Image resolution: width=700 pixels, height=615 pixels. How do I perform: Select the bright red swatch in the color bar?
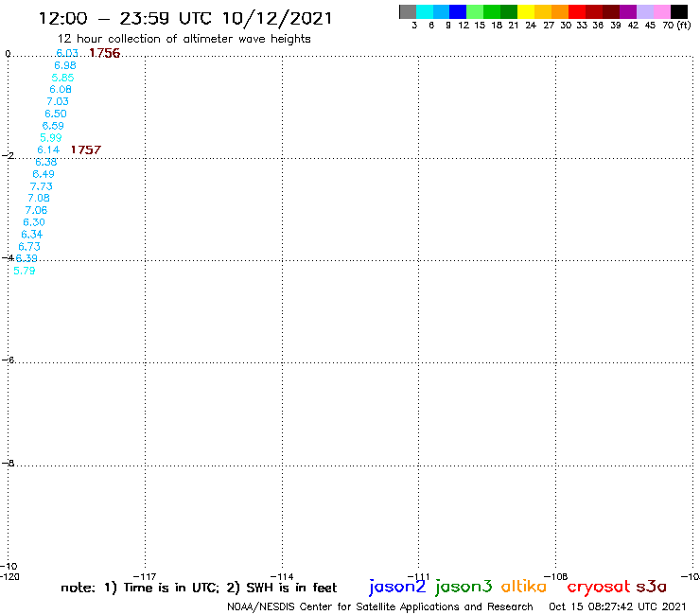(577, 12)
